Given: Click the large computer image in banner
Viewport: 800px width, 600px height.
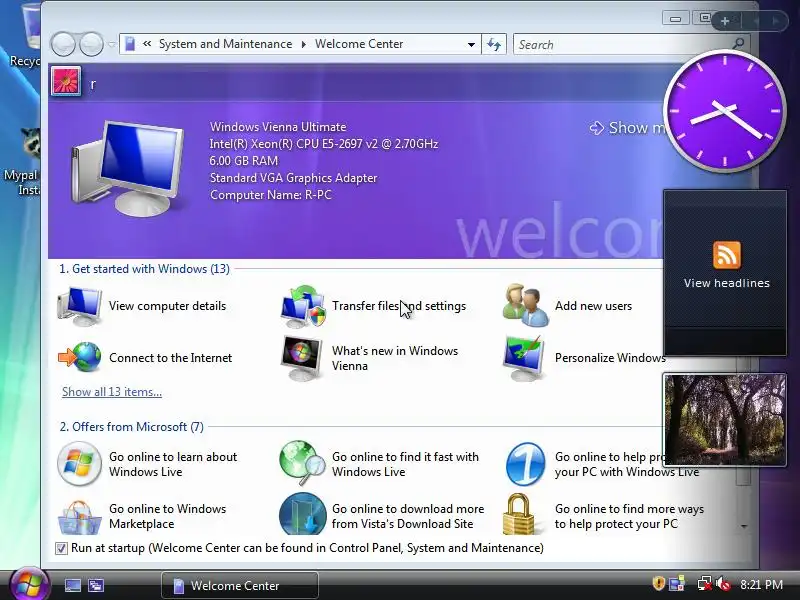Looking at the screenshot, I should (x=128, y=168).
